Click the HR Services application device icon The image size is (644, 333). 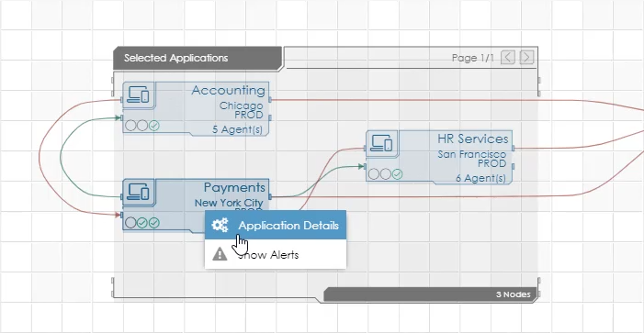point(381,143)
